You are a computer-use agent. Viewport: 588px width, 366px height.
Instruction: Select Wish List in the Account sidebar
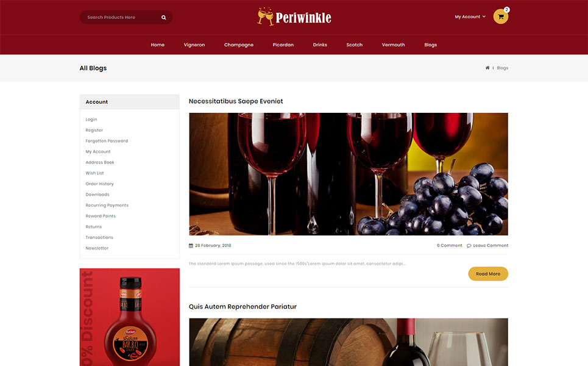pos(94,173)
